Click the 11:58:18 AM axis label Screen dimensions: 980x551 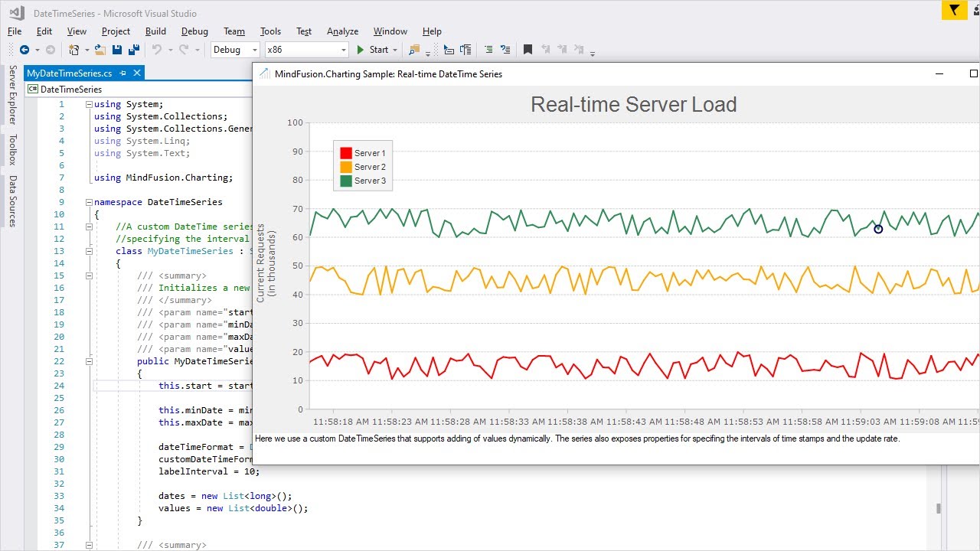pos(334,422)
